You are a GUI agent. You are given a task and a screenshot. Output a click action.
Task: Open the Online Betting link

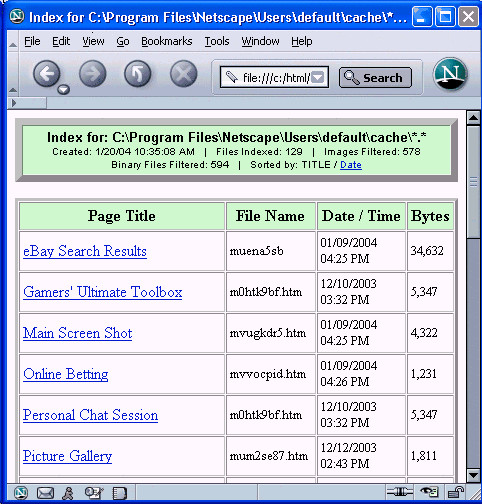coord(65,374)
